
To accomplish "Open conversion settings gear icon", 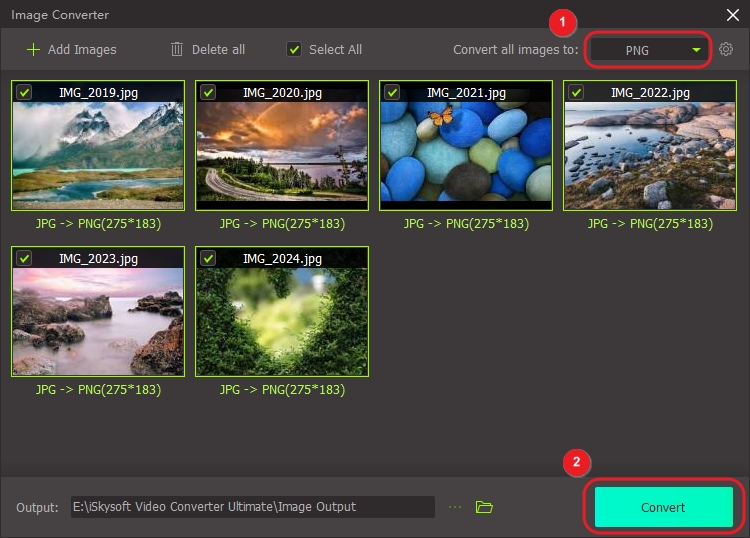I will point(726,49).
